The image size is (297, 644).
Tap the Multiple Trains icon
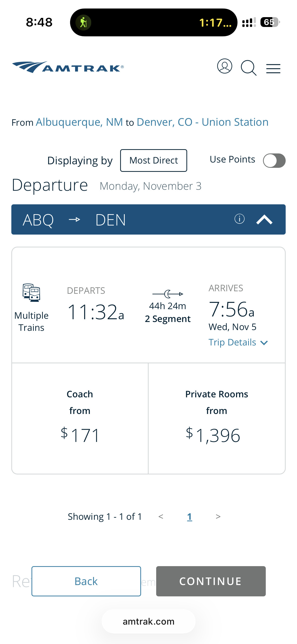31,293
